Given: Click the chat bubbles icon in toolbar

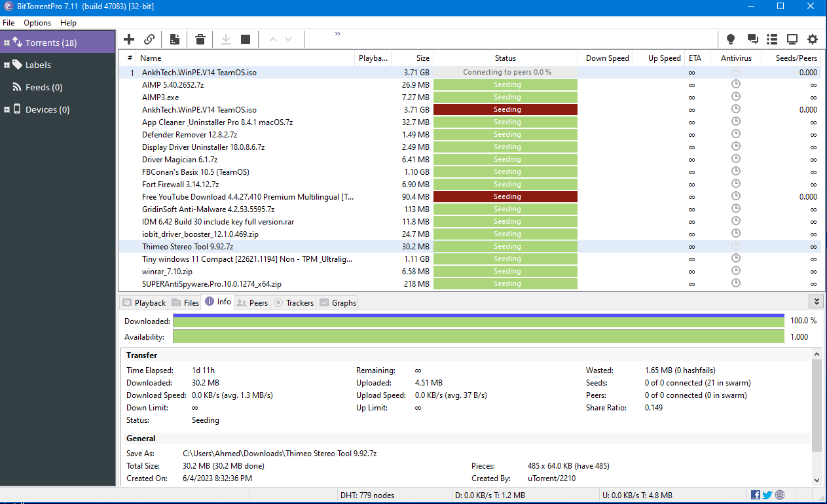Looking at the screenshot, I should pos(752,39).
